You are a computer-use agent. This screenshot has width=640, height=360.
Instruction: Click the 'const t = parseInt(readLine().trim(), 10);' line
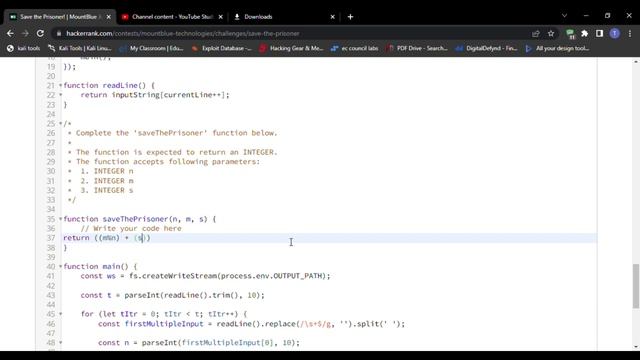(x=172, y=295)
